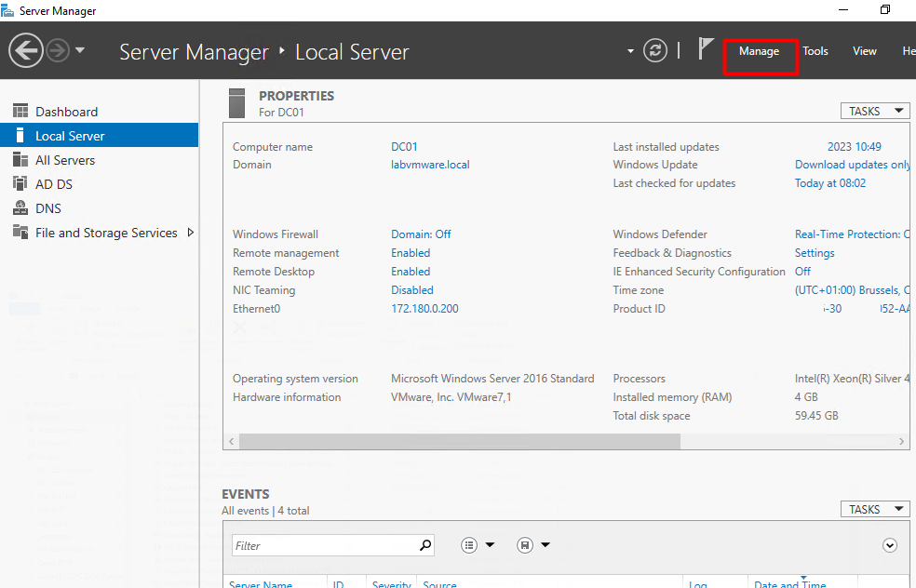Sort events by Server Name column
The image size is (916, 588).
tap(261, 584)
